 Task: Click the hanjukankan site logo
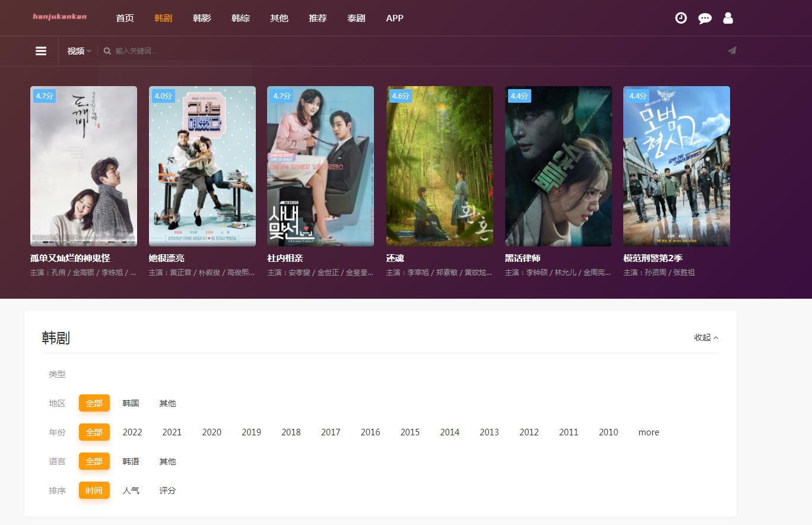pyautogui.click(x=60, y=17)
